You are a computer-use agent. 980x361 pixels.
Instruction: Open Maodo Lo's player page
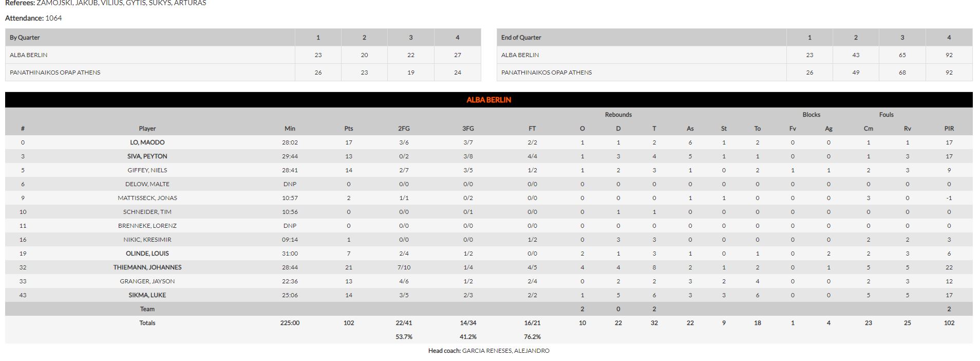(x=147, y=142)
